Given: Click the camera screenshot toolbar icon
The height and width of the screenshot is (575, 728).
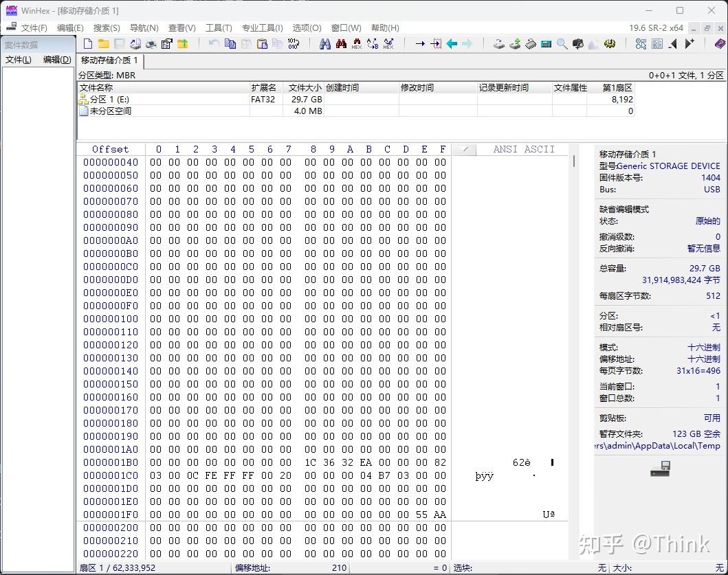Looking at the screenshot, I should point(578,43).
